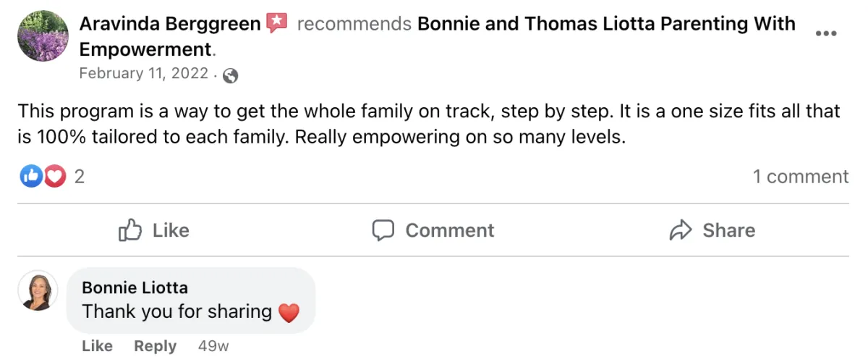
Task: Click the 49w comment timestamp
Action: [x=213, y=346]
